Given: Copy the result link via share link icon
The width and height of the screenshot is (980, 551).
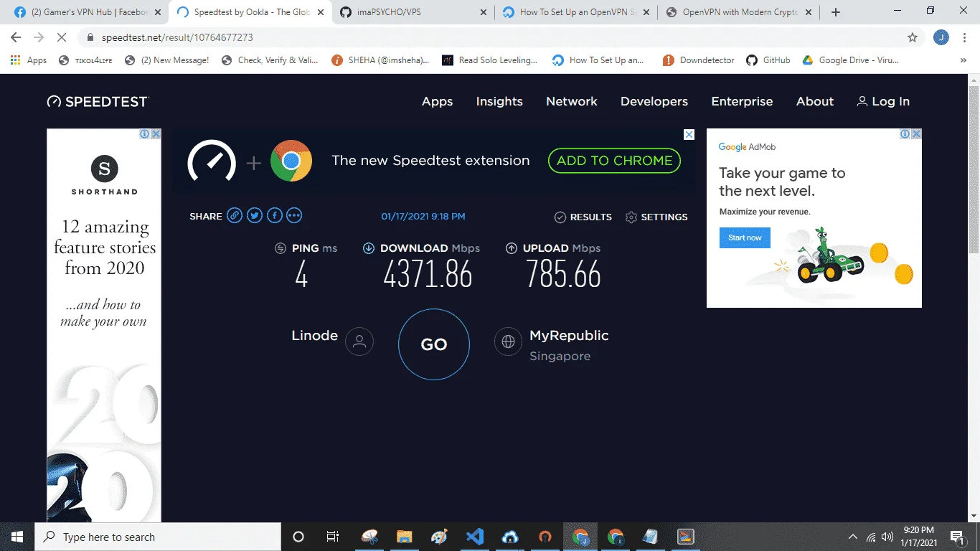Looking at the screenshot, I should point(235,216).
